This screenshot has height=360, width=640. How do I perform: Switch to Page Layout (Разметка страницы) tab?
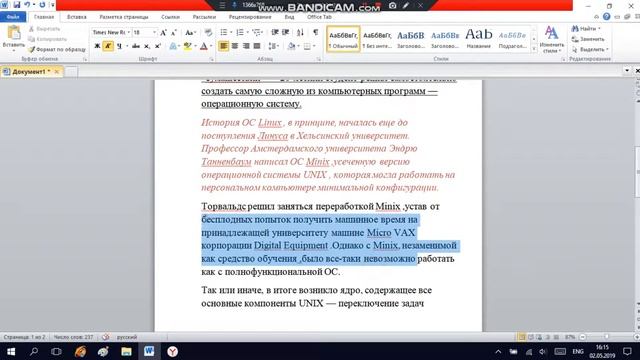(124, 17)
